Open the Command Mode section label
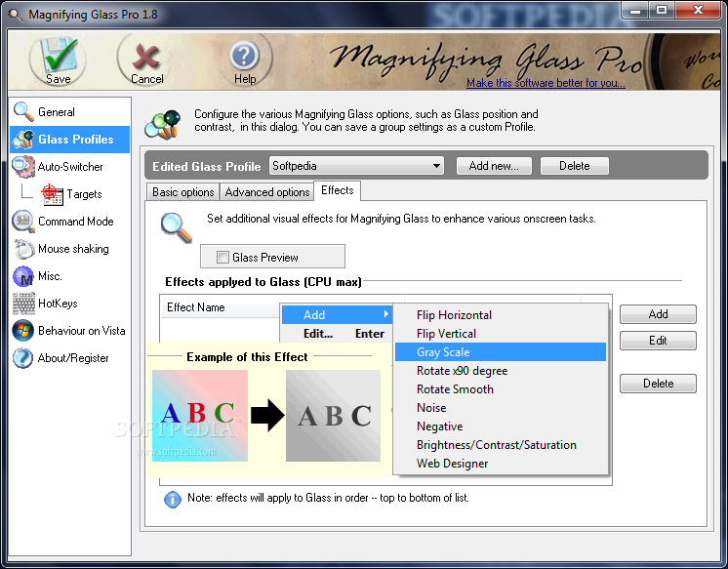 coord(76,222)
